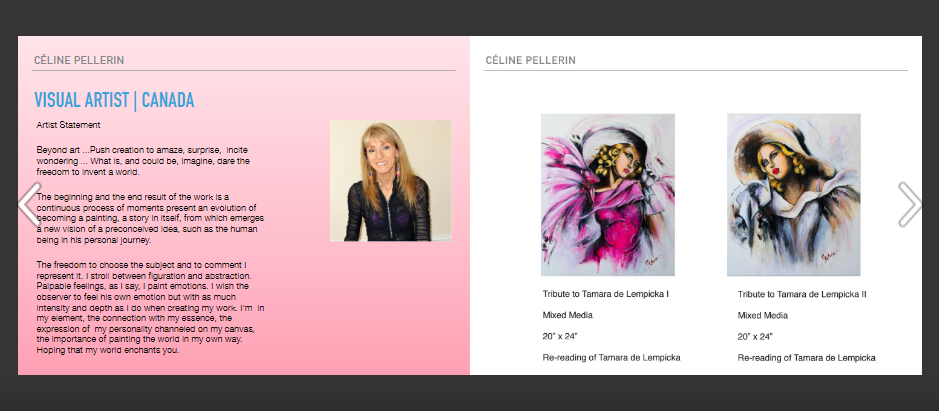Click the 'Beyond art' opening paragraph
Screen dimensions: 939x411
pos(143,161)
